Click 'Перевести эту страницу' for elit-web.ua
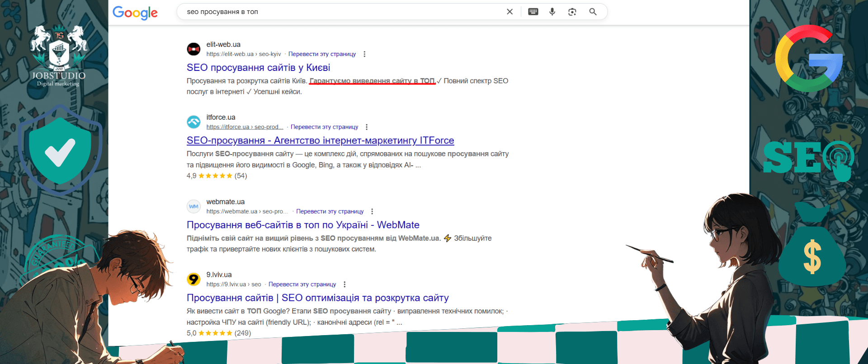The width and height of the screenshot is (868, 364). [322, 54]
